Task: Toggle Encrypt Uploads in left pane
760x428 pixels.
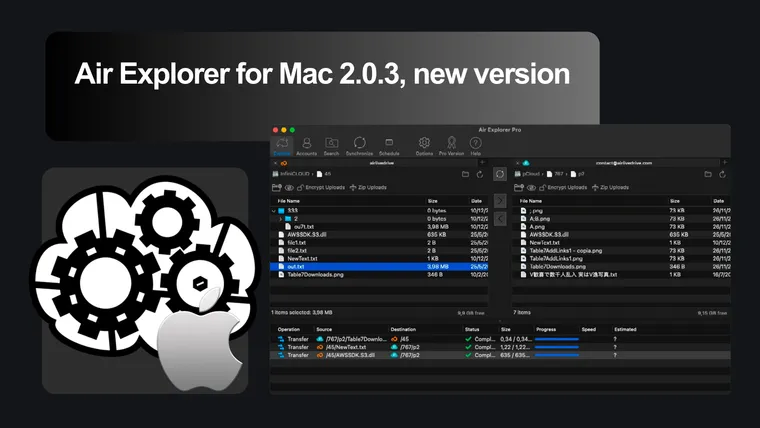Action: click(x=321, y=187)
